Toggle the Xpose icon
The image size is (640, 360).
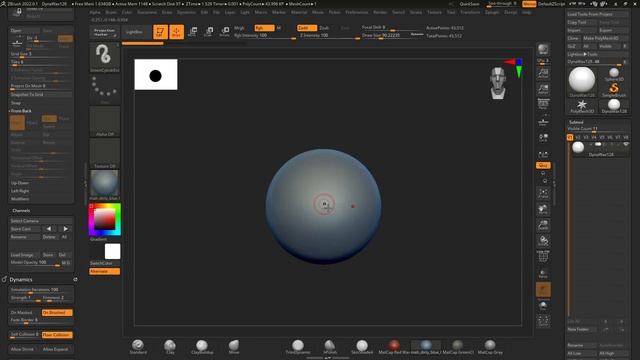(543, 321)
